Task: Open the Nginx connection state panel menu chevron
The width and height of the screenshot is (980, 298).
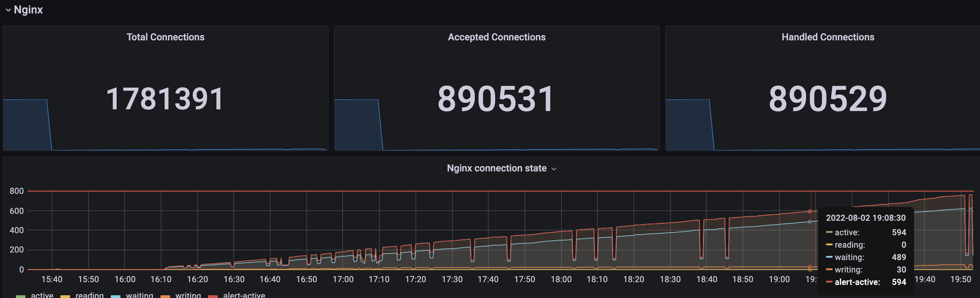Action: [554, 169]
